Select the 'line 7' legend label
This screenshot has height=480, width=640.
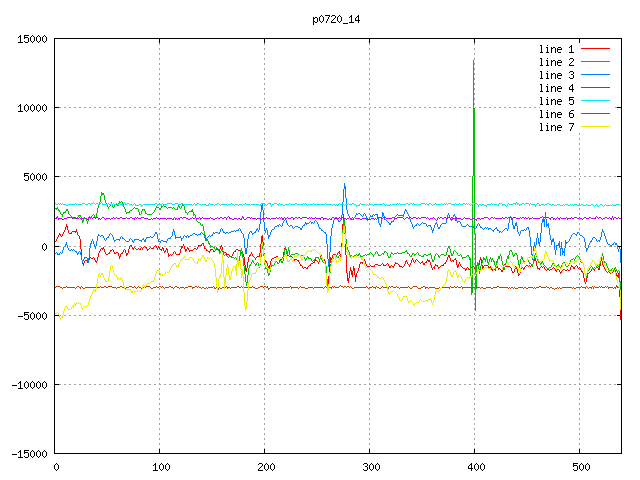558,127
